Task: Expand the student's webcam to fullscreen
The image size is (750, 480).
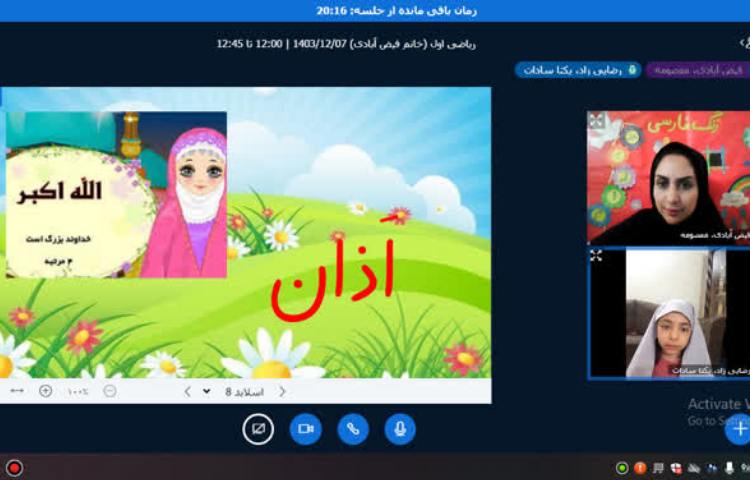Action: pos(597,256)
